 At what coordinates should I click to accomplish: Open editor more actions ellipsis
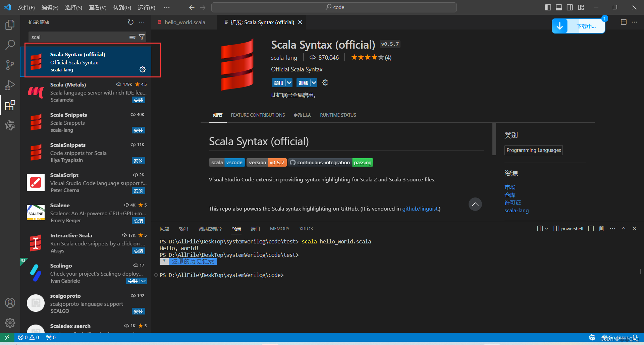pos(634,22)
